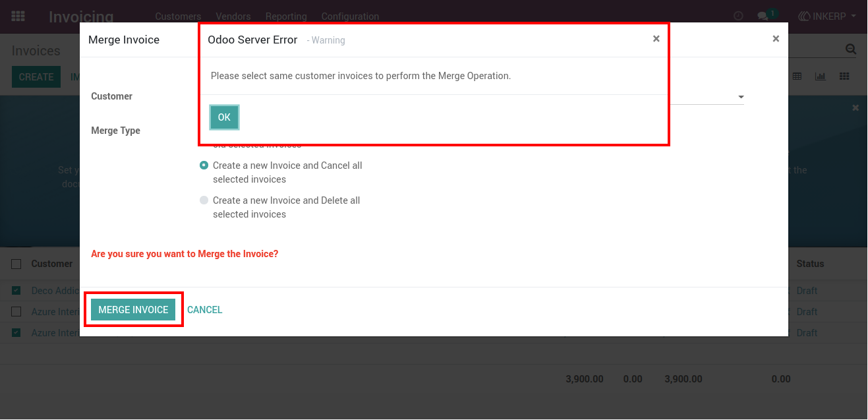Expand the Customer dropdown arrow
The width and height of the screenshot is (868, 420).
pos(741,97)
